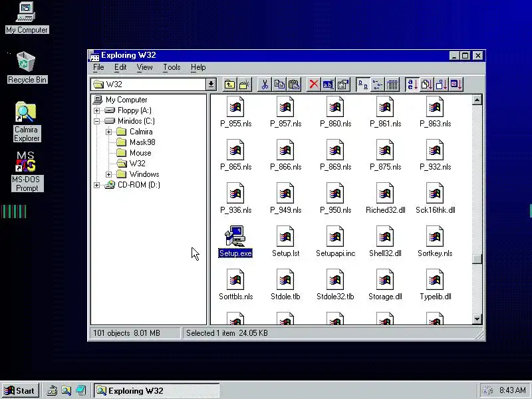Select the Calmira Explorer desktop shortcut
532x399 pixels.
26,122
